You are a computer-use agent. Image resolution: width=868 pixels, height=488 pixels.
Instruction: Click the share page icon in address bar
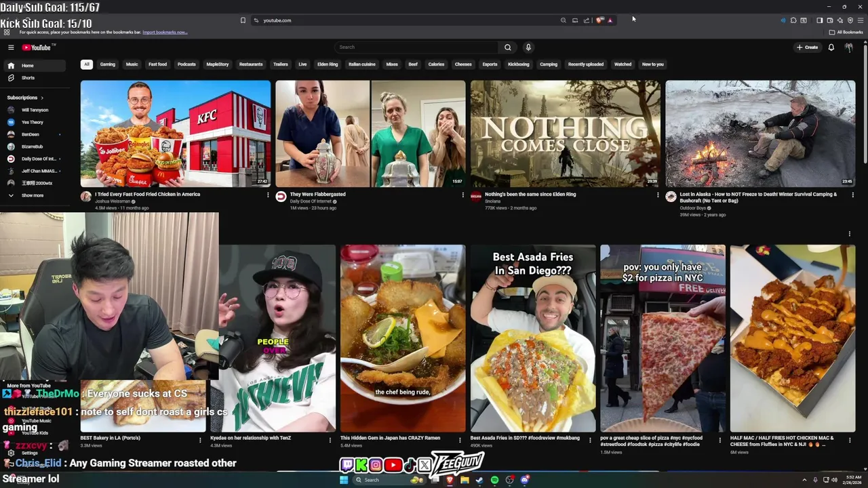tap(587, 20)
